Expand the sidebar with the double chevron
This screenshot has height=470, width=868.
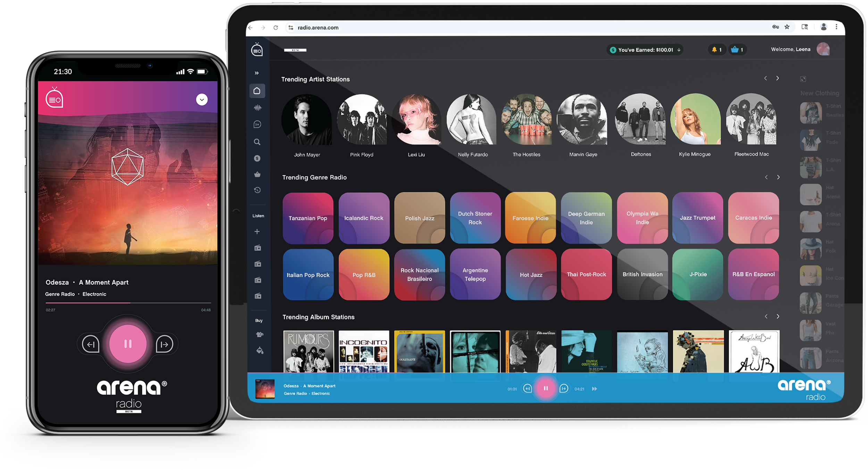tap(257, 73)
